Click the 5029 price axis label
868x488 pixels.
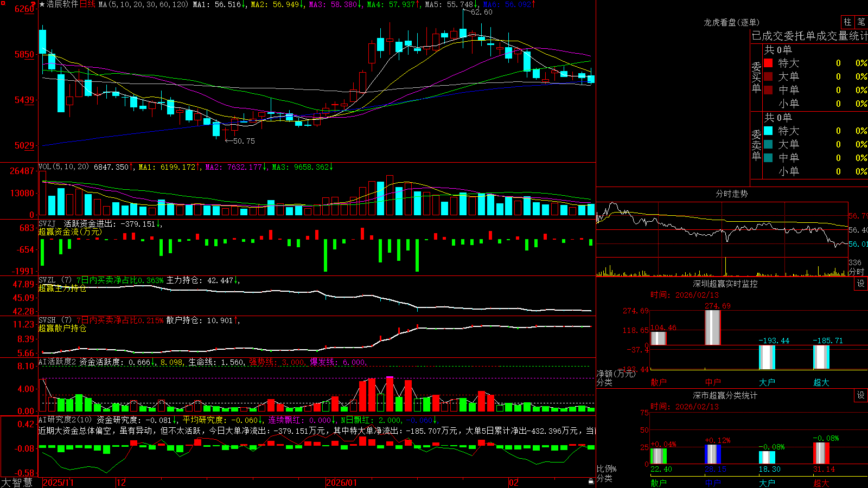coord(25,145)
